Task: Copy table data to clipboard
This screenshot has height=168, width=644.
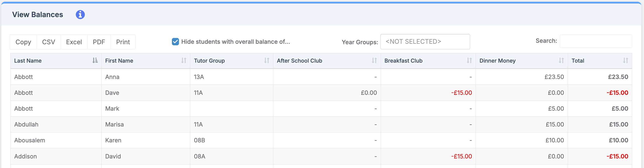Action: click(x=23, y=42)
